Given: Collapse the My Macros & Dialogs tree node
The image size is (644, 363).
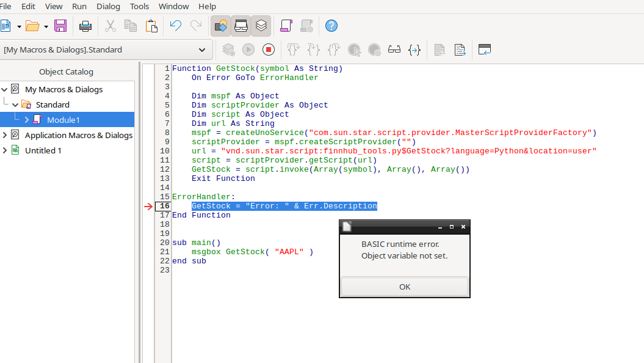Looking at the screenshot, I should 5,89.
